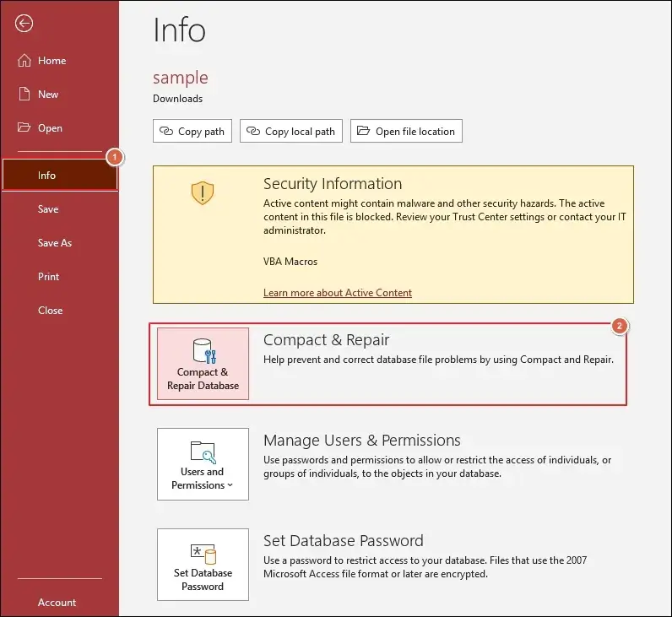Image resolution: width=672 pixels, height=617 pixels.
Task: Click the Users and Permissions folder icon
Action: tap(203, 451)
